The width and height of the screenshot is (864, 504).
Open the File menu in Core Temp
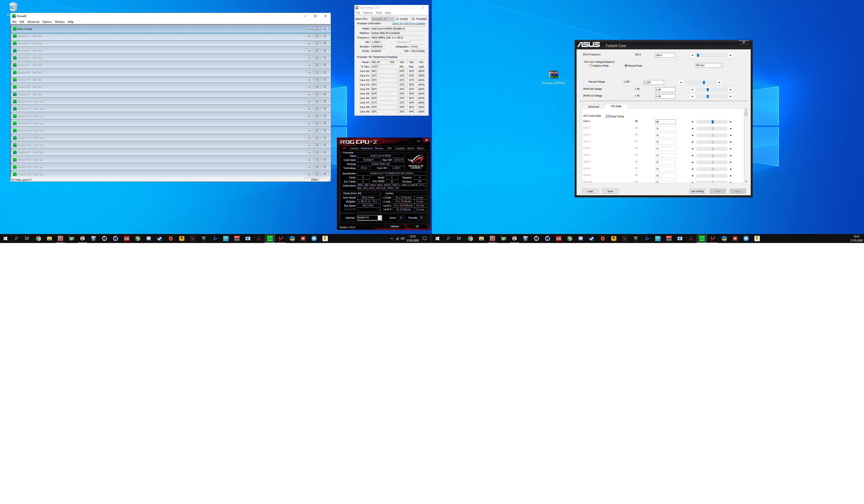[358, 13]
